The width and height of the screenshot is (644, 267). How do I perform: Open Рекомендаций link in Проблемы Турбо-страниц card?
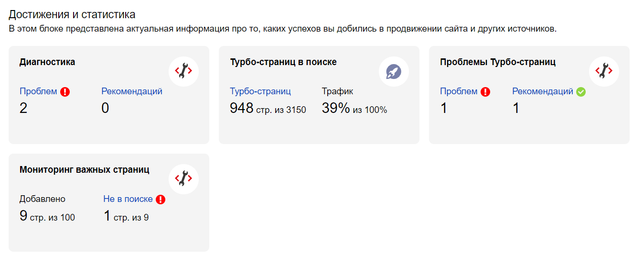[x=543, y=91]
